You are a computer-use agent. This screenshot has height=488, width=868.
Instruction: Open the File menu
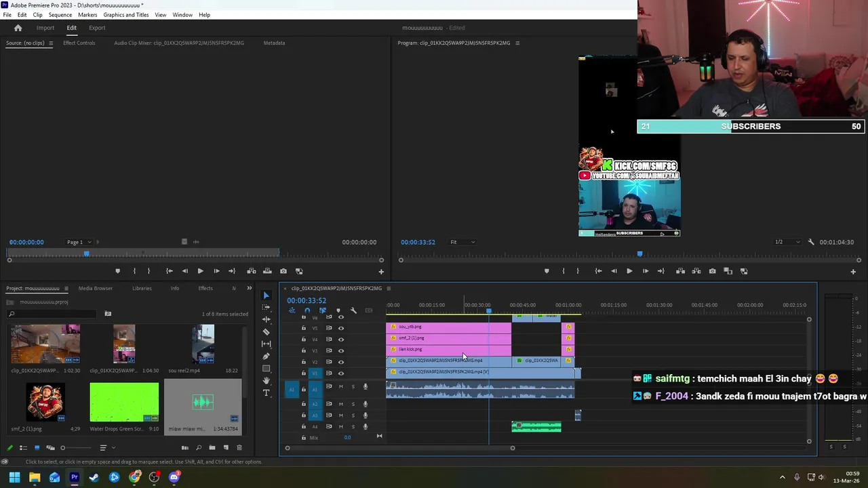(x=7, y=15)
